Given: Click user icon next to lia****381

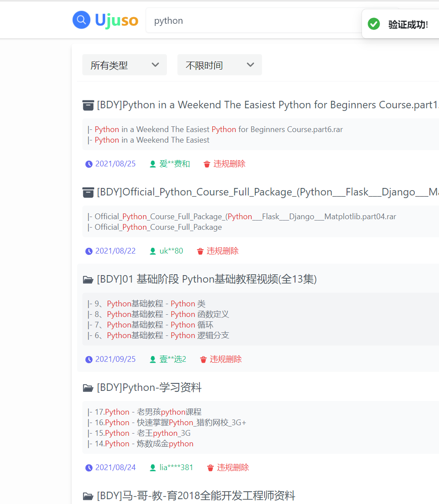Looking at the screenshot, I should click(153, 468).
